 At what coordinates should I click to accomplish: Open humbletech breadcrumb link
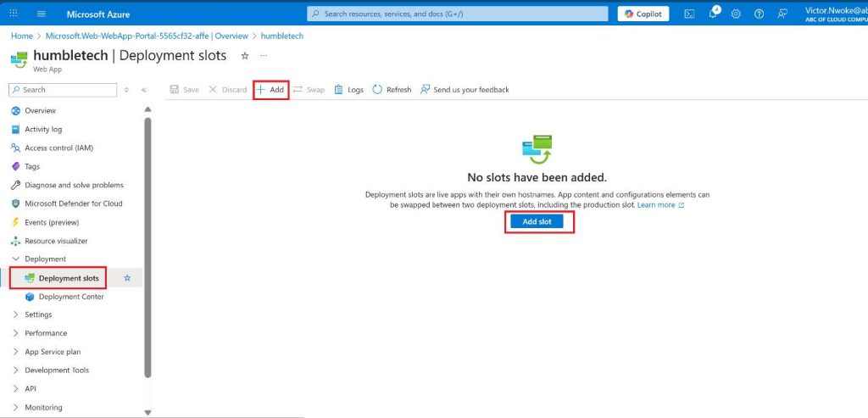click(x=281, y=36)
